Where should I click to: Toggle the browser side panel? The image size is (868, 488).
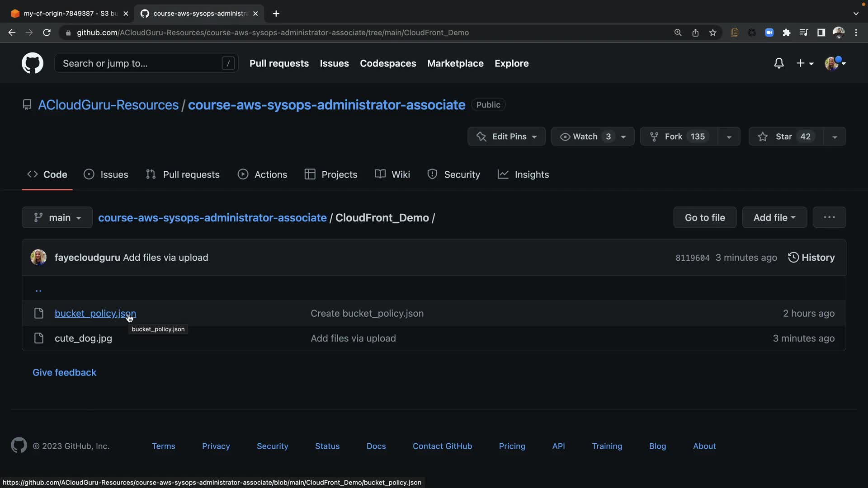click(821, 33)
